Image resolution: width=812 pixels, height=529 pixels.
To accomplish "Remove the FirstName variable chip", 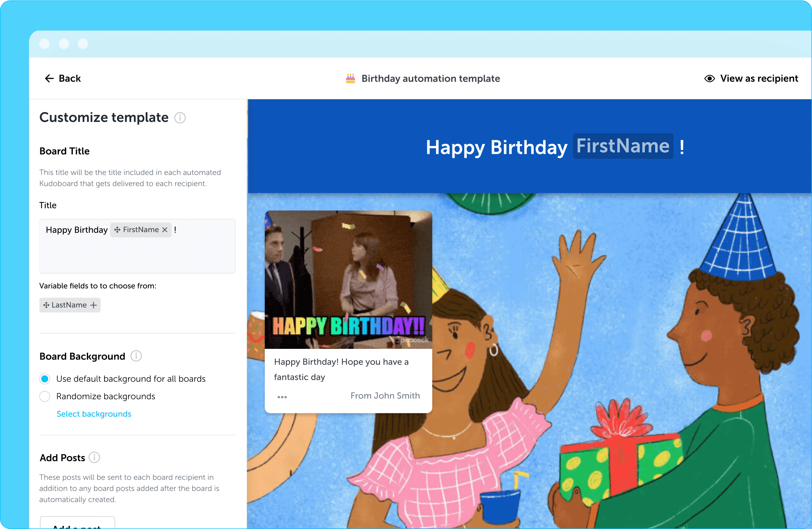I will 165,230.
